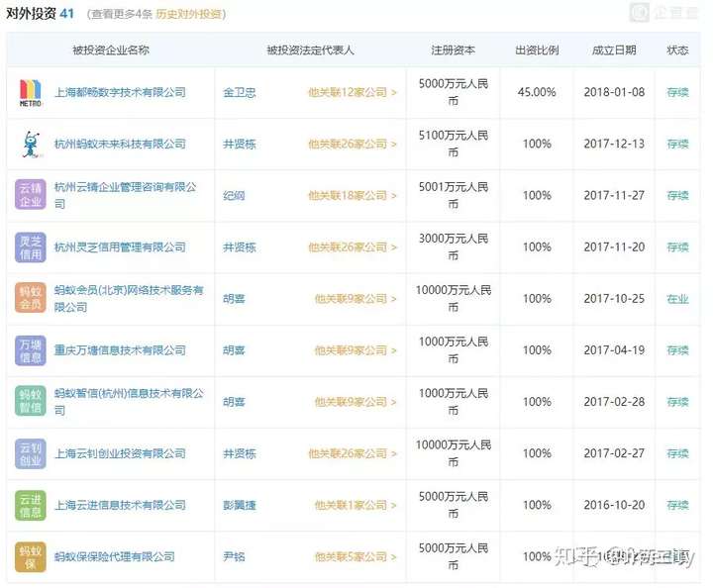
Task: Click the 被投资法定代表人 column header
Action: [310, 49]
